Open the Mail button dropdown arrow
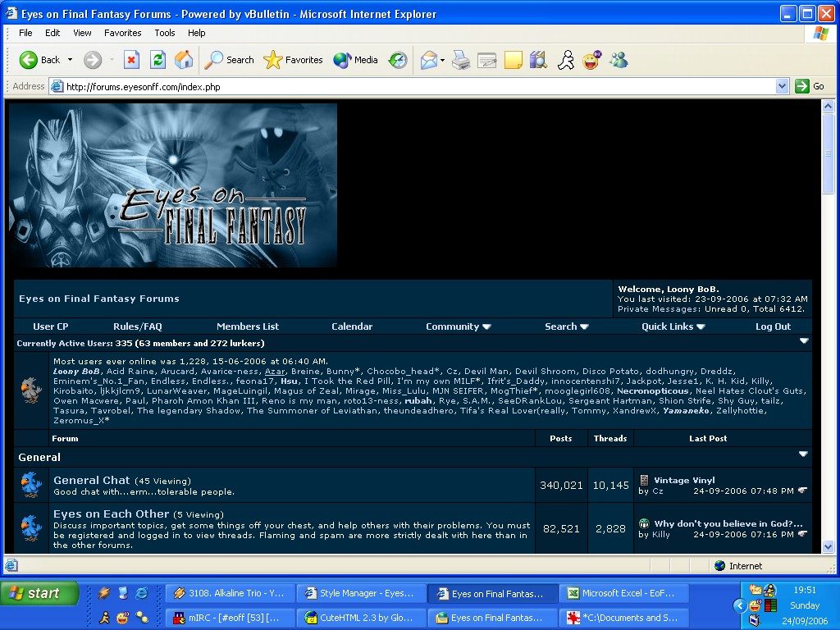 pyautogui.click(x=442, y=60)
